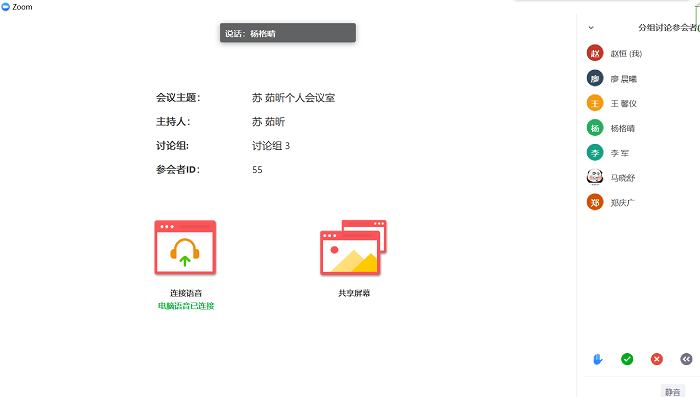
Task: Click the 静音 mute button
Action: coord(672,392)
